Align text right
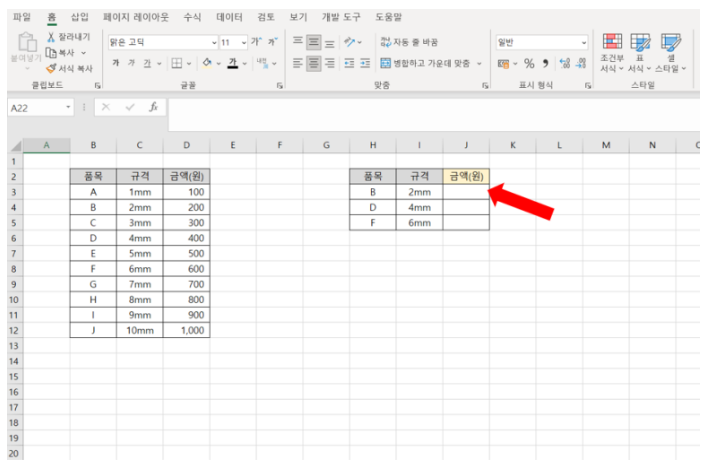This screenshot has height=468, width=710. pos(330,63)
